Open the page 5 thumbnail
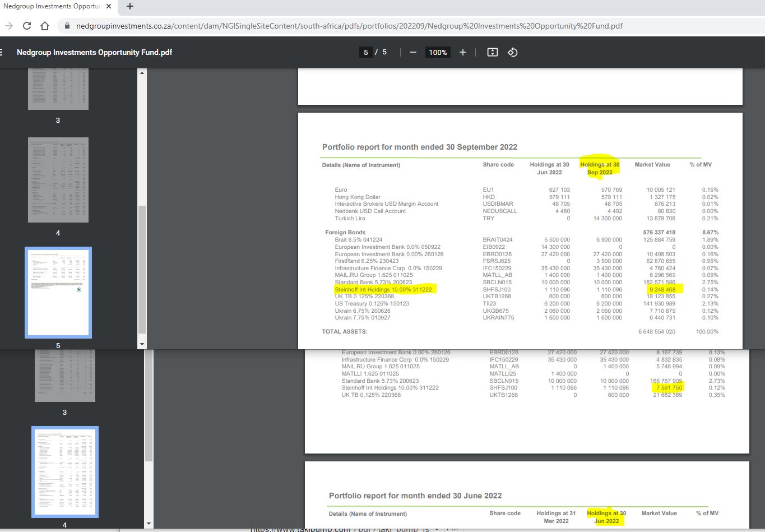765x532 pixels. [58, 293]
